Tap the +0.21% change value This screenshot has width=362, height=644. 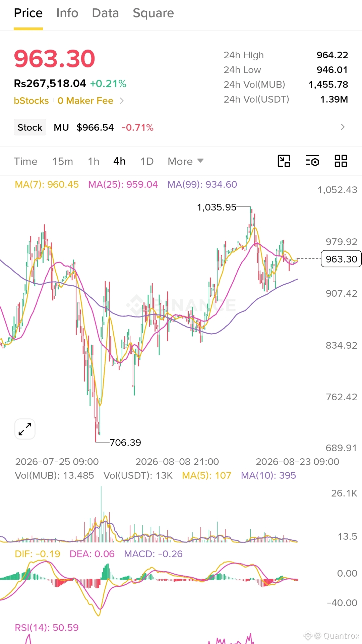tap(108, 83)
